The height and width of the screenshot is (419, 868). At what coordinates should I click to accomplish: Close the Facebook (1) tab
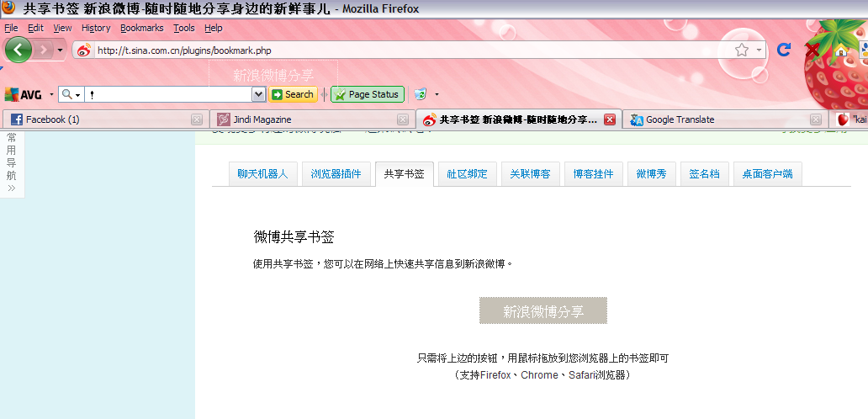pos(197,119)
